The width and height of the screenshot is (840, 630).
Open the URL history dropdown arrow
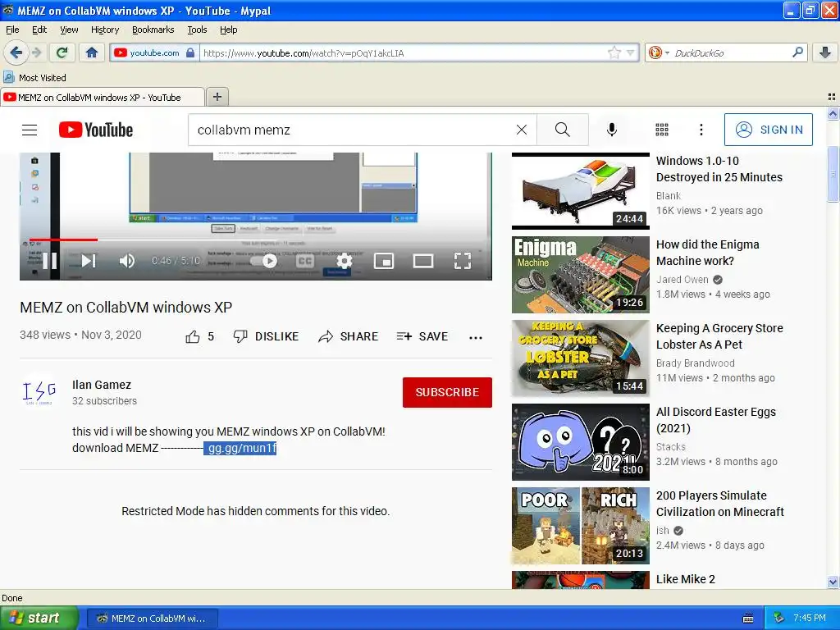point(631,52)
